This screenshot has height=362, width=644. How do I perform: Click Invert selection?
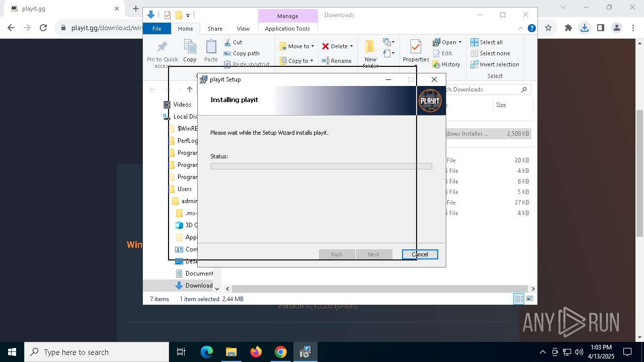(x=495, y=64)
